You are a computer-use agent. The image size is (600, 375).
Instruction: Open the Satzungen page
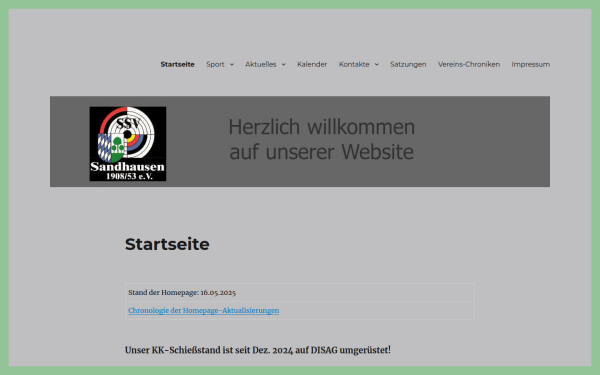coord(408,64)
